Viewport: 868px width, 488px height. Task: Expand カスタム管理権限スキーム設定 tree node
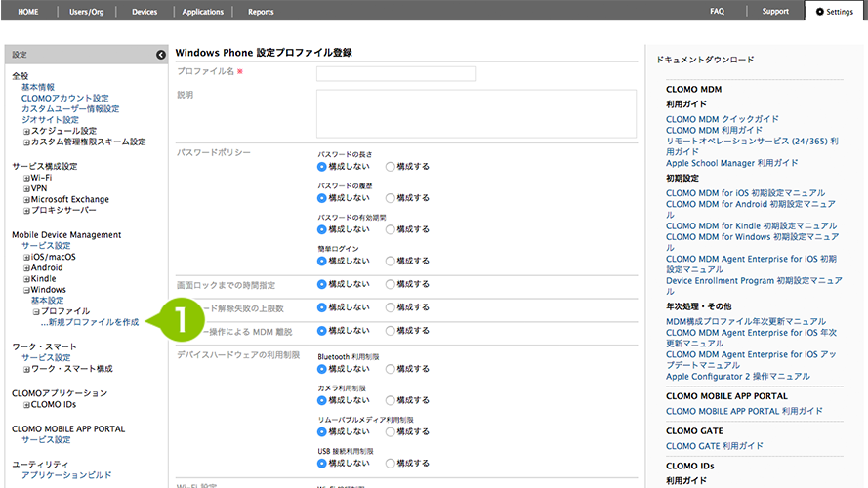[26, 142]
